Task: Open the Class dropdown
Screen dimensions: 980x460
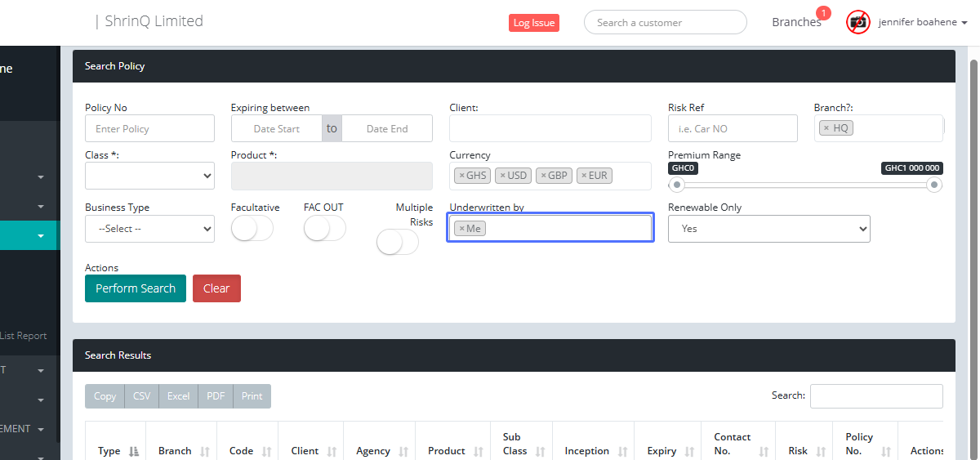Action: point(149,176)
